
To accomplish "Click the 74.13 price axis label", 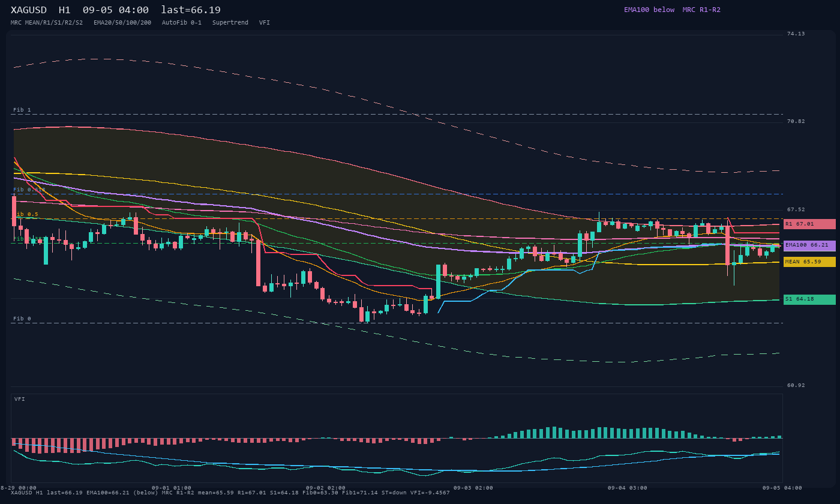I will pos(796,34).
